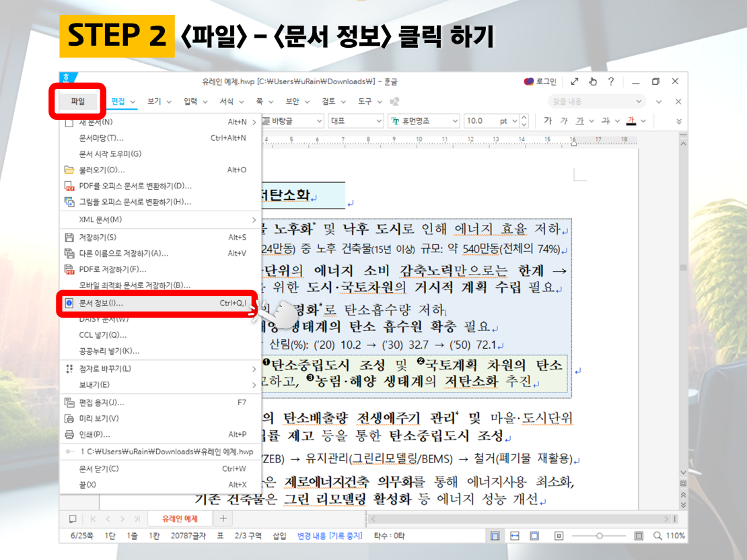Increase font size with stepper up arrow

coord(524,117)
